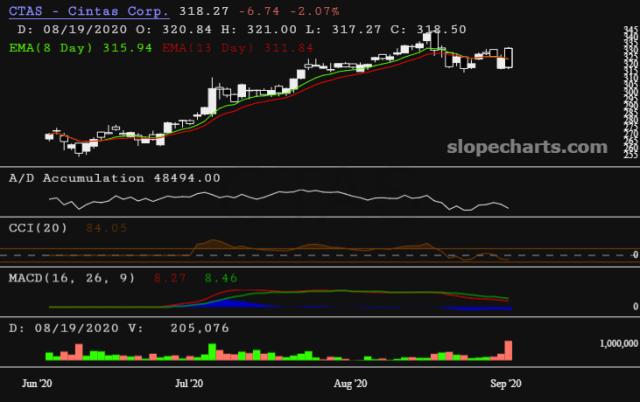Click the MACD zero level label
This screenshot has height=402, width=640.
click(636, 306)
